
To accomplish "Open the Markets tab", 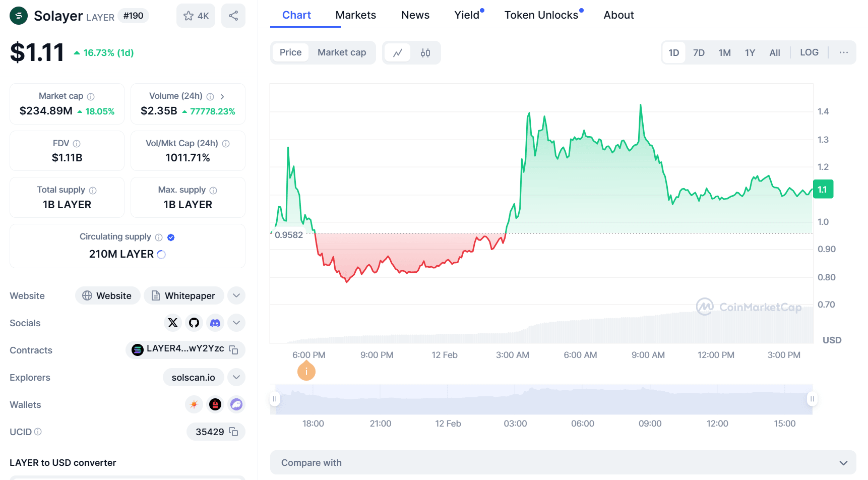I will click(356, 15).
